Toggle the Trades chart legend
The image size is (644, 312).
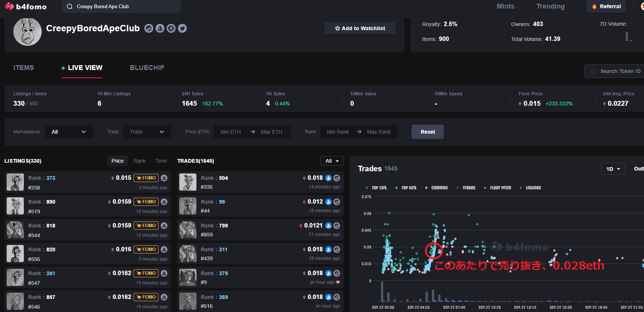click(466, 188)
